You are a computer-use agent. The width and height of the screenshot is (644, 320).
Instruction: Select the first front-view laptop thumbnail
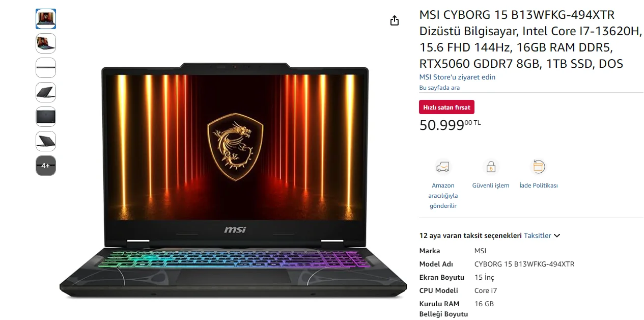click(x=46, y=19)
